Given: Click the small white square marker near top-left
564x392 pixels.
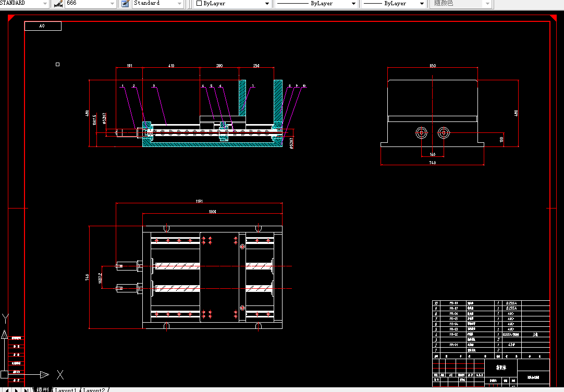Looking at the screenshot, I should 57,64.
